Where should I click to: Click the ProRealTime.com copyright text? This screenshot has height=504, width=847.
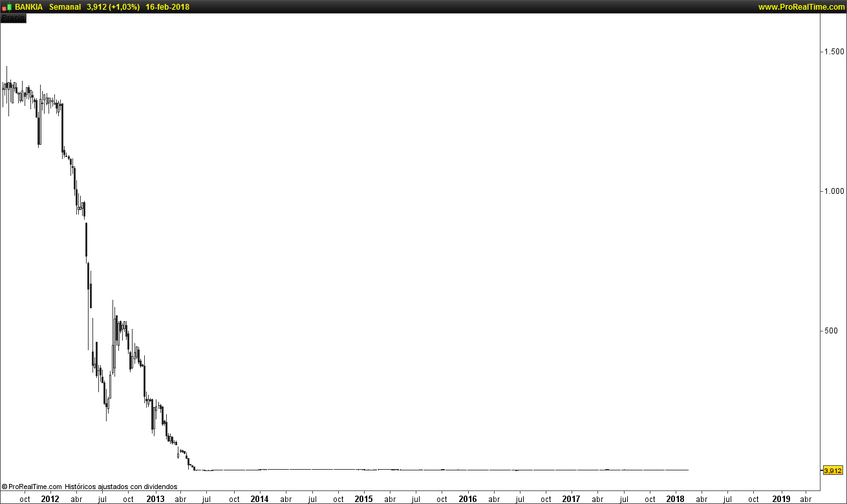click(32, 487)
